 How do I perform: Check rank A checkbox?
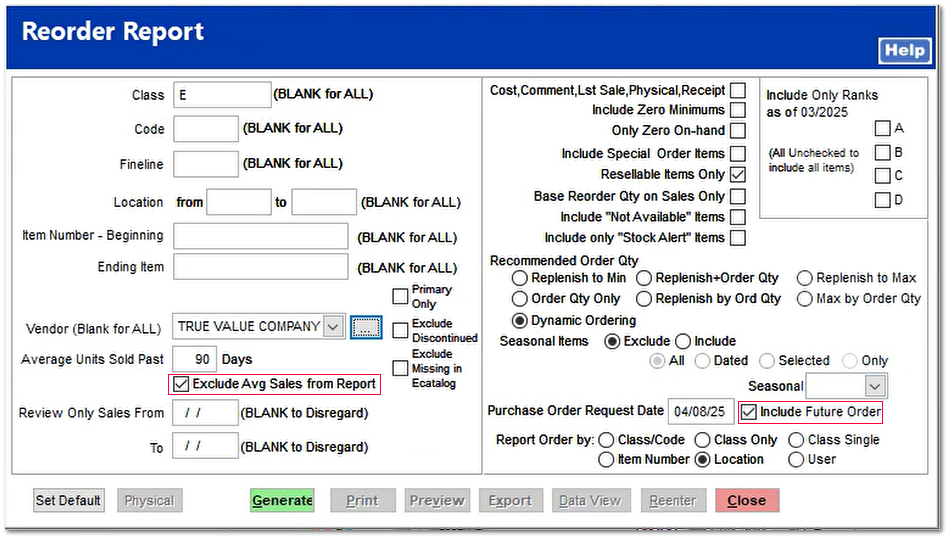tap(882, 128)
